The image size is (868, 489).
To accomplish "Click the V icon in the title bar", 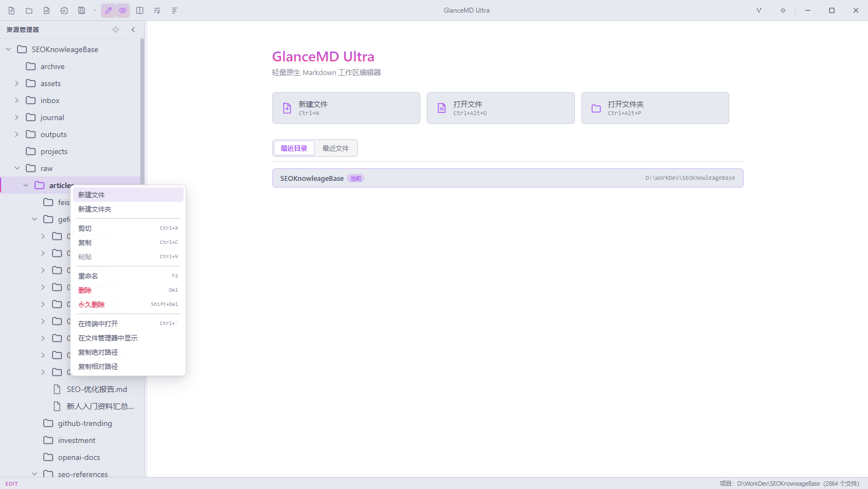I will [x=759, y=10].
